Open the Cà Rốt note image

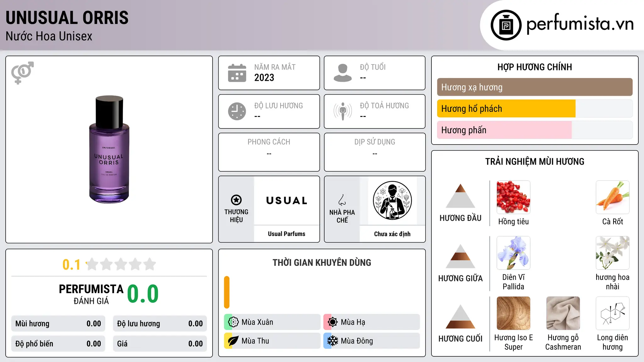pyautogui.click(x=613, y=197)
